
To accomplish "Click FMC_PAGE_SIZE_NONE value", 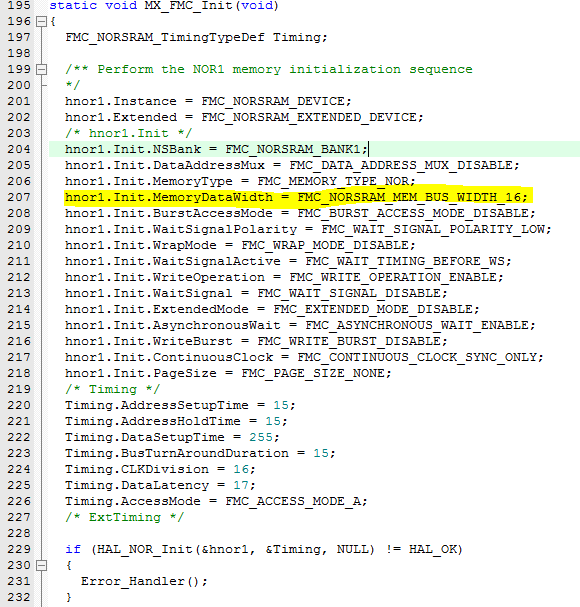I will [313, 373].
